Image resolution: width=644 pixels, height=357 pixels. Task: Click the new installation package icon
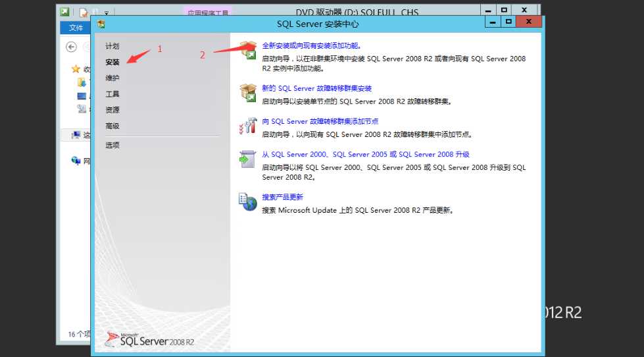pyautogui.click(x=248, y=51)
